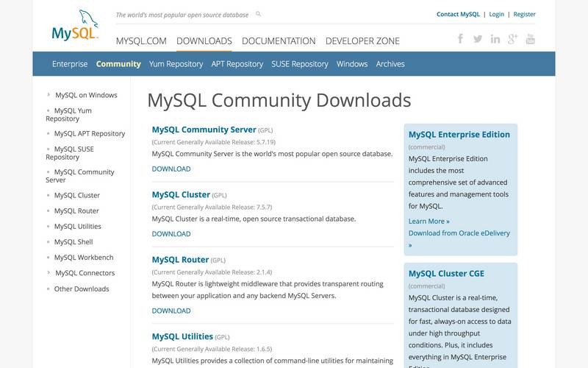Click DOWNLOAD under MySQL Community Server
Image resolution: width=588 pixels, height=368 pixels.
(171, 169)
